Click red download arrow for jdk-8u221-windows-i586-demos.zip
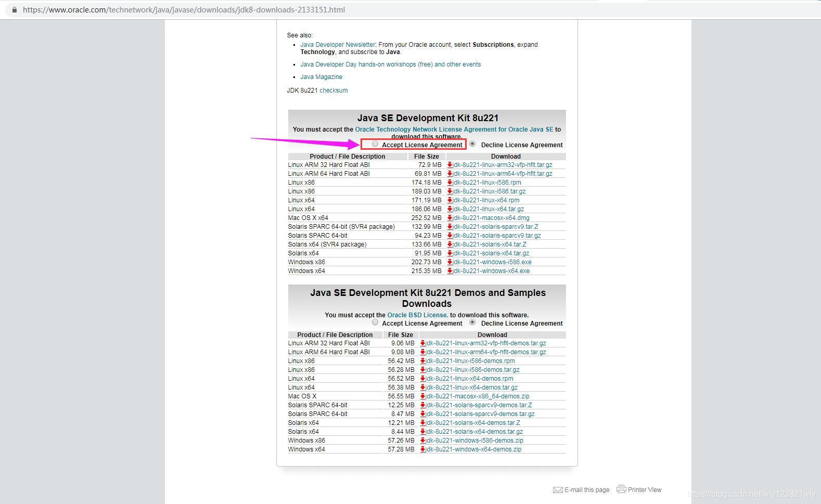This screenshot has width=821, height=504. 423,441
